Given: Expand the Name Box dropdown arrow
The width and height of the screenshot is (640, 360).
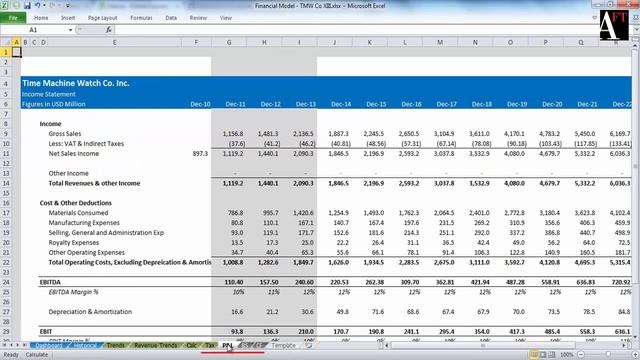Looking at the screenshot, I should point(71,30).
